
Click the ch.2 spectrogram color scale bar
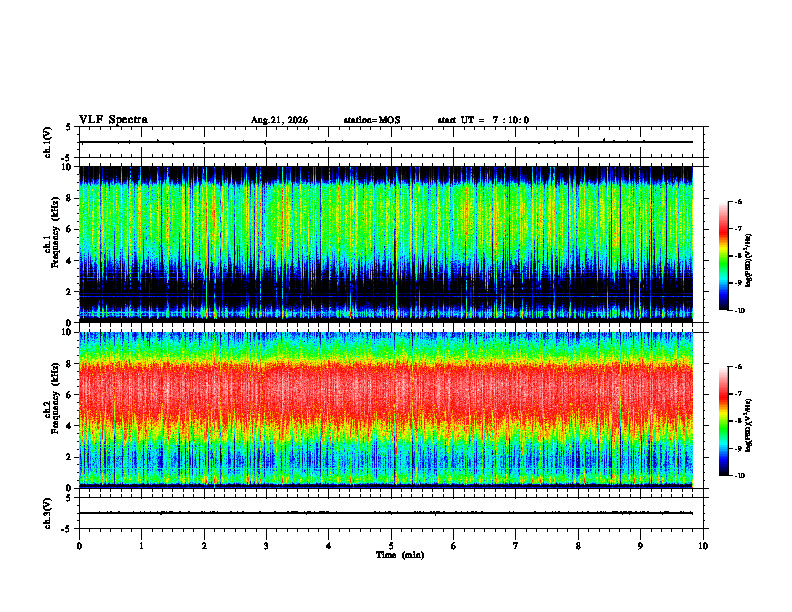[723, 421]
